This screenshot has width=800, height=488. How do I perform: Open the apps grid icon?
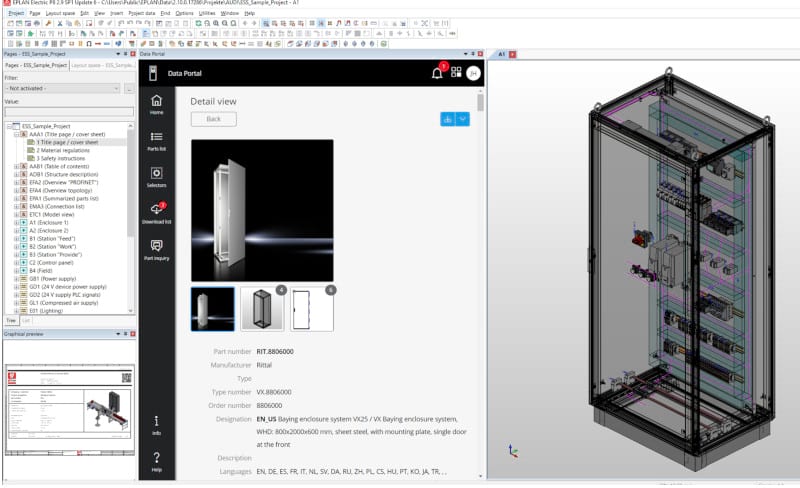tap(456, 73)
